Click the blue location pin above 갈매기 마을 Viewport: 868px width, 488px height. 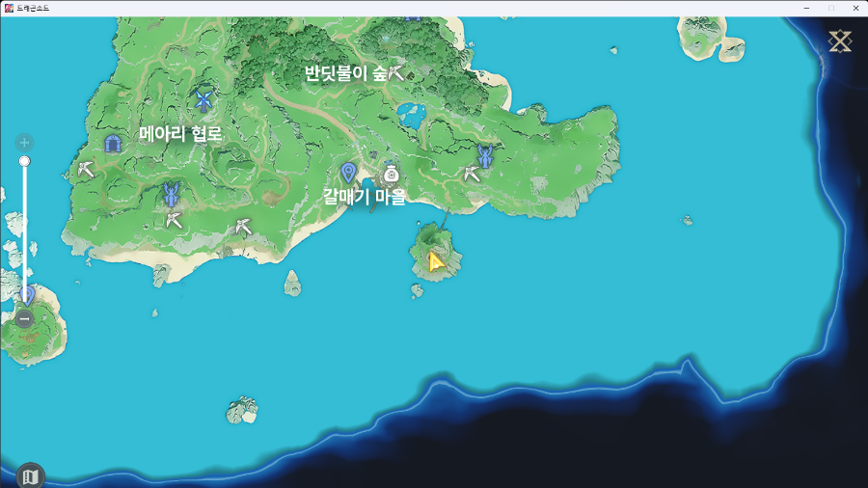coord(349,173)
